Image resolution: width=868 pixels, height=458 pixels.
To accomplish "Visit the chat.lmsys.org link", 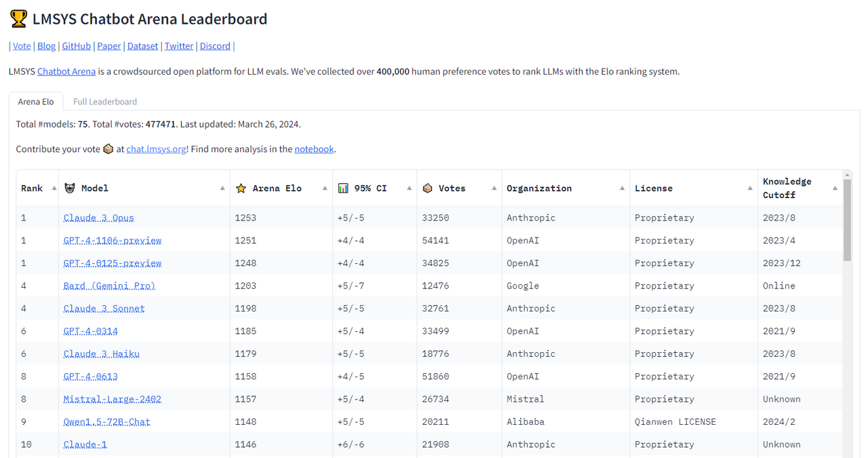I will [156, 149].
